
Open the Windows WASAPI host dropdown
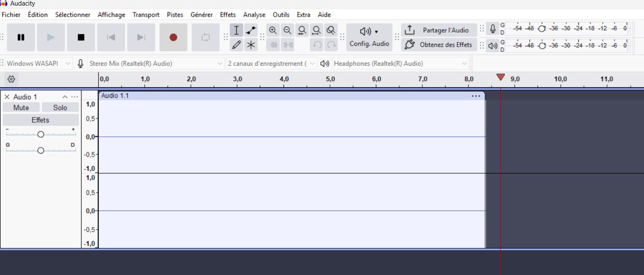(39, 63)
